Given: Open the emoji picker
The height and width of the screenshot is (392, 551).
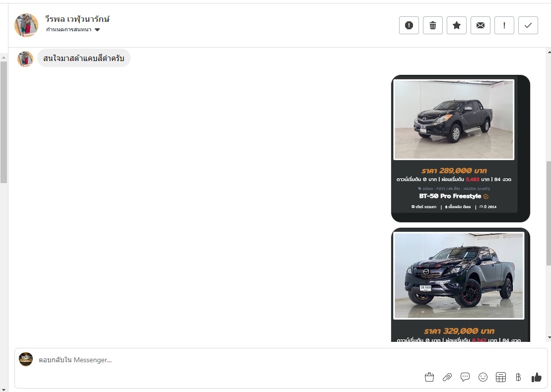Looking at the screenshot, I should 483,377.
